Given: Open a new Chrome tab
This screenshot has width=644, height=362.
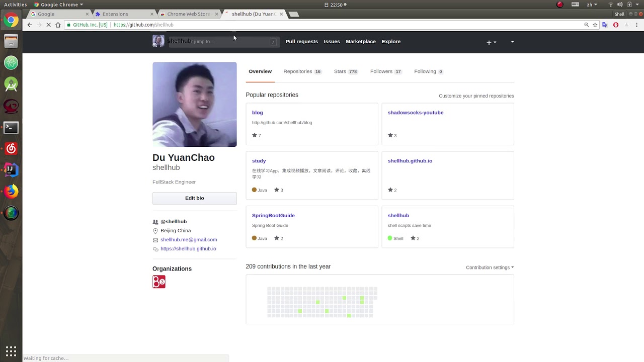Looking at the screenshot, I should pyautogui.click(x=294, y=14).
